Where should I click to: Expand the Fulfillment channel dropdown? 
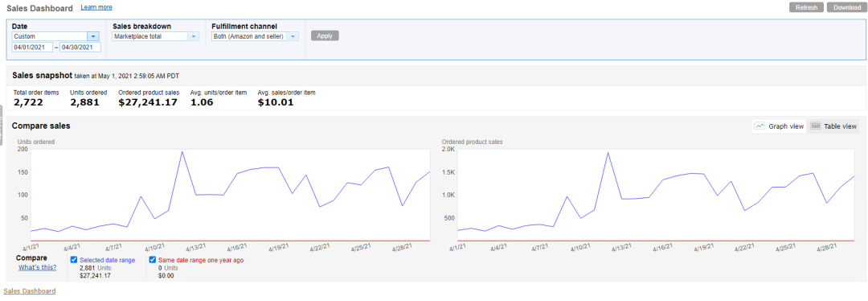pos(256,36)
